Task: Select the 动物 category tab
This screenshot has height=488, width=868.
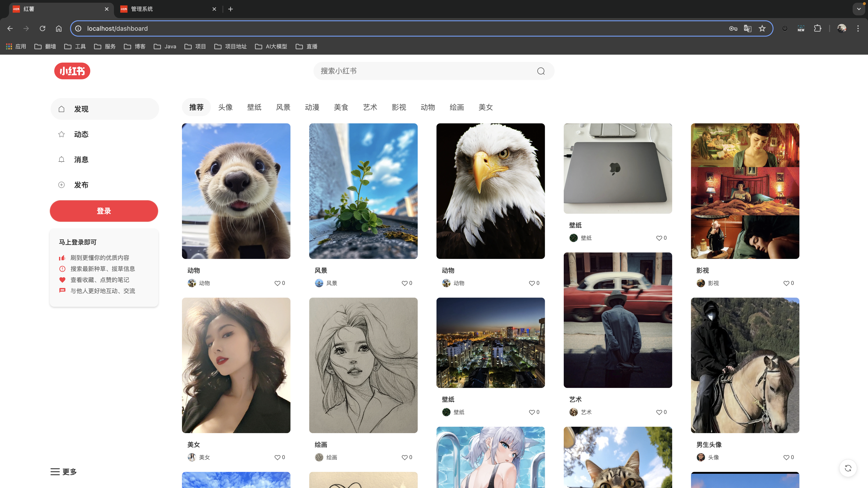Action: coord(428,108)
